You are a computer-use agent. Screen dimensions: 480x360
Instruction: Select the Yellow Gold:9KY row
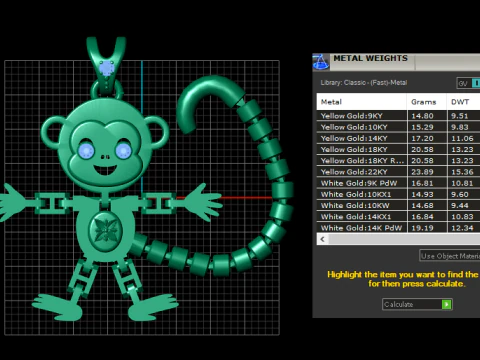pyautogui.click(x=398, y=116)
